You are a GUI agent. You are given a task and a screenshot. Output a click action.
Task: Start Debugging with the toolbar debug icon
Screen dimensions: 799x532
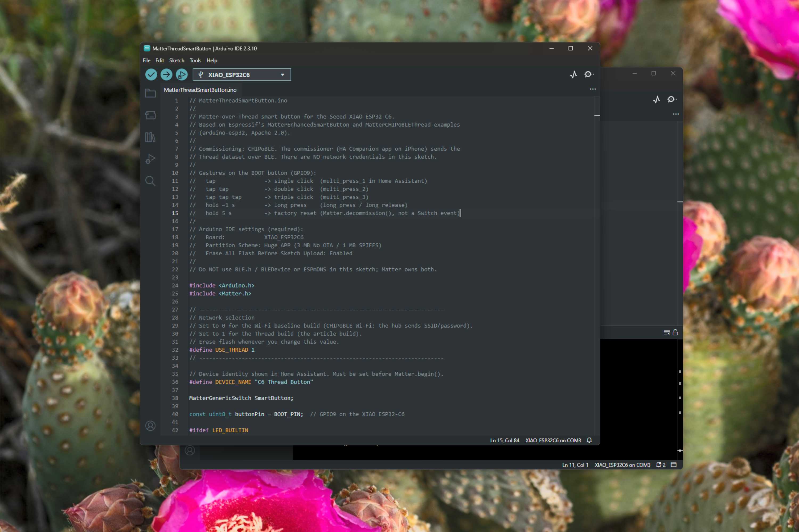tap(182, 75)
